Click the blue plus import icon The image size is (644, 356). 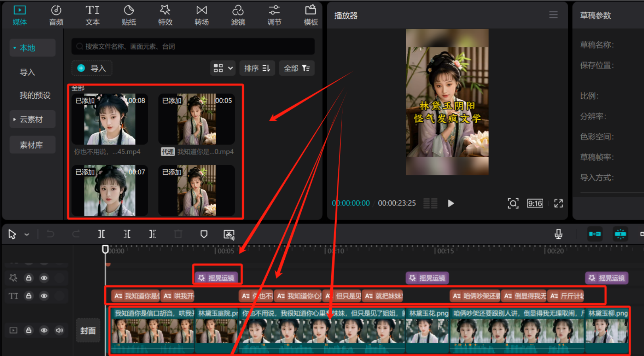tap(81, 68)
